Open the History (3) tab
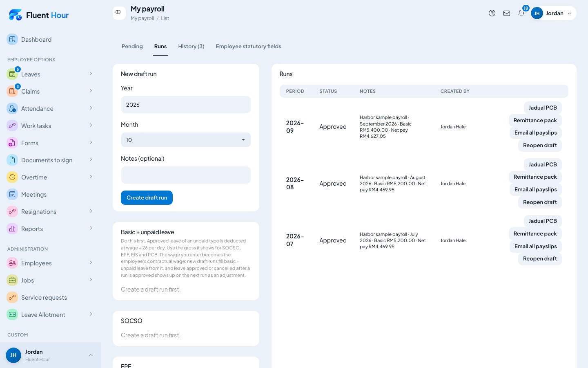The width and height of the screenshot is (588, 368). (191, 46)
